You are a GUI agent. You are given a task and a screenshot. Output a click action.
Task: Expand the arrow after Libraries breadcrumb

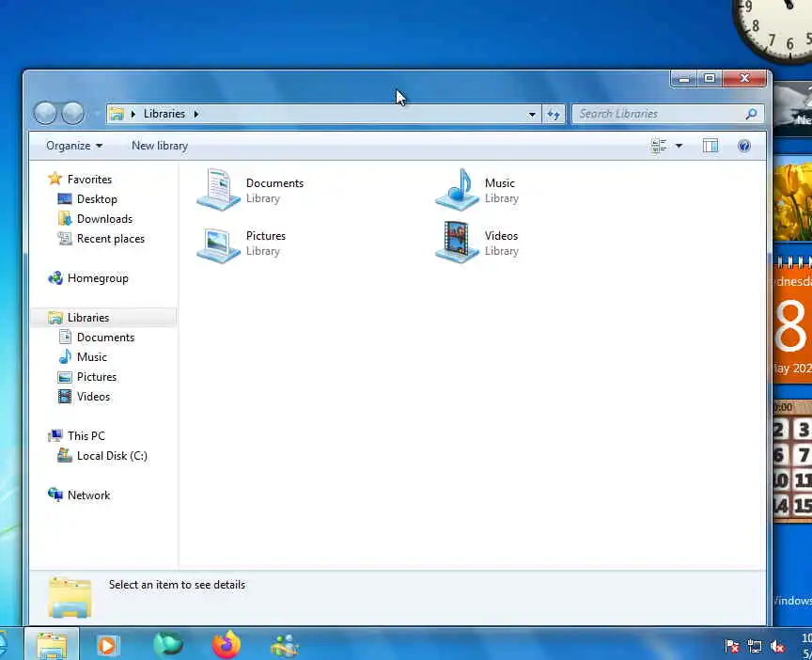[196, 114]
